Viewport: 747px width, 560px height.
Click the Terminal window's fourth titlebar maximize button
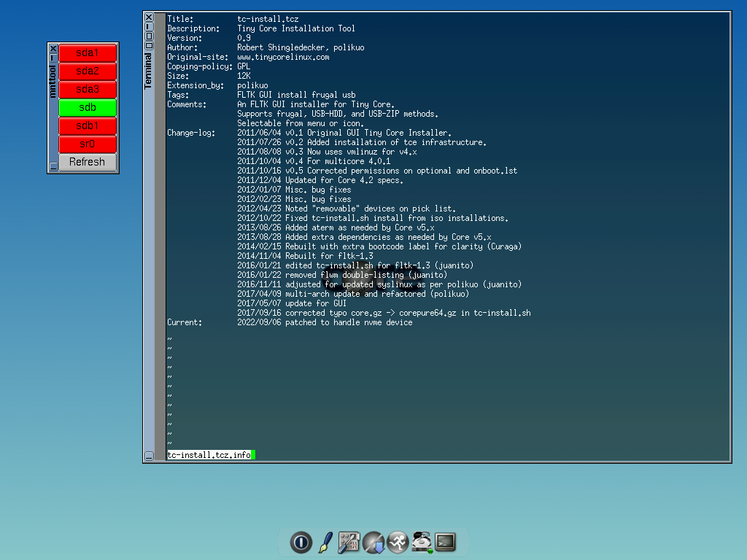coord(149,46)
